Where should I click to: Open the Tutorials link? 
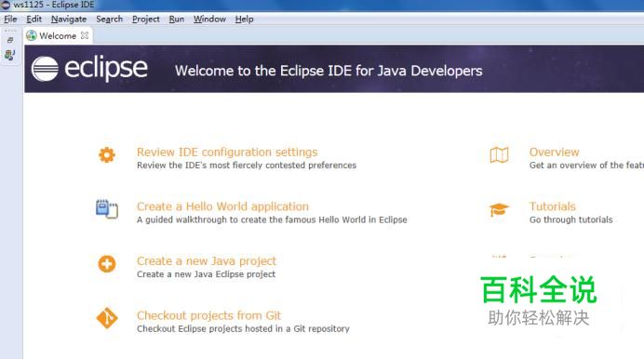[x=553, y=206]
